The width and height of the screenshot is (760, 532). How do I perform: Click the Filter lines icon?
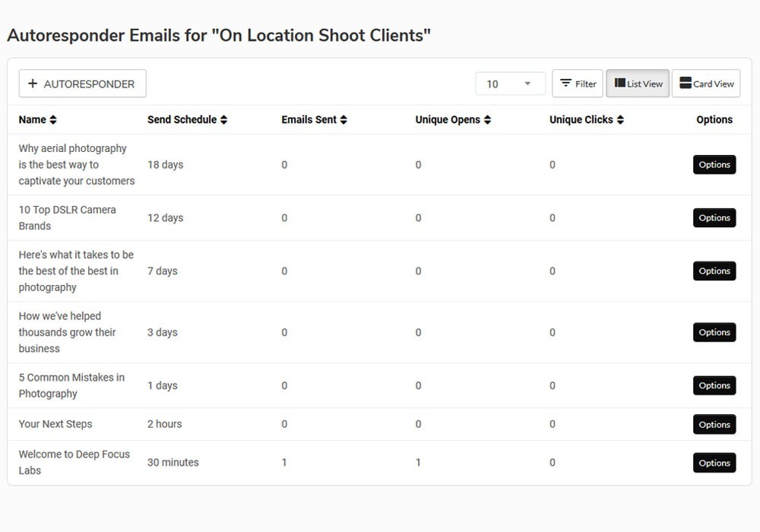(x=565, y=84)
